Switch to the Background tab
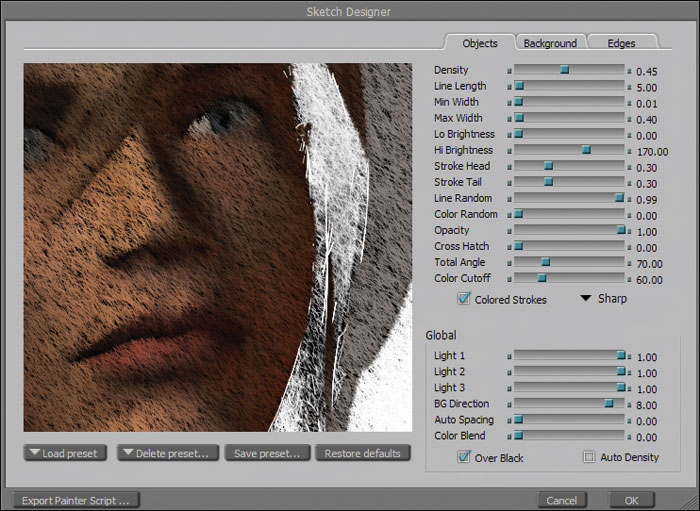 click(x=550, y=43)
